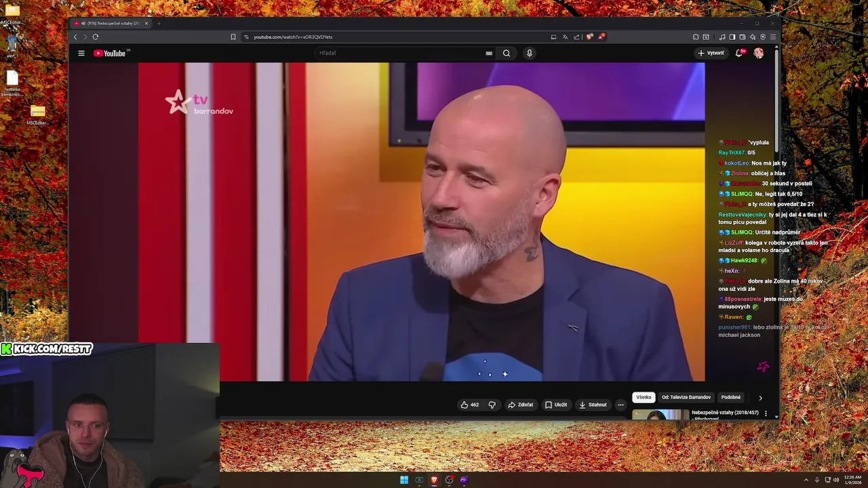The image size is (868, 488).
Task: Click the network icon in system tray
Action: [827, 480]
